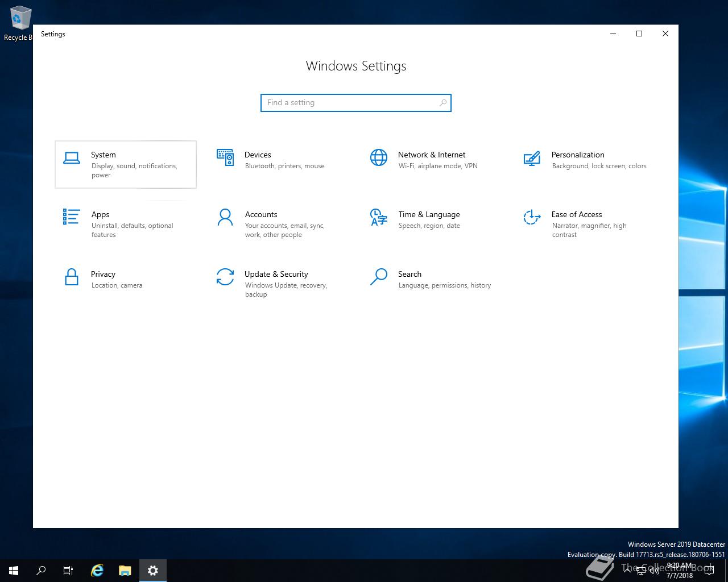Click the Apps list icon

coord(72,217)
